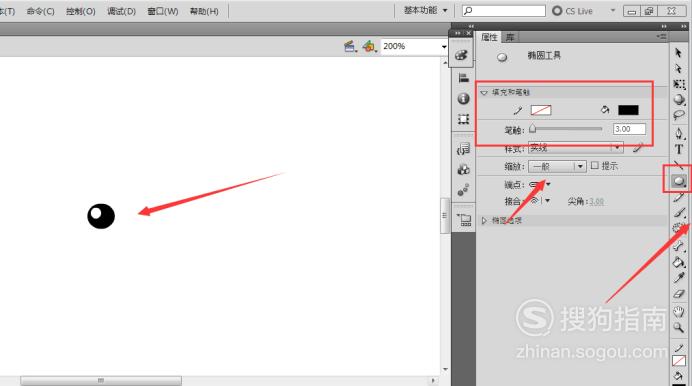Image resolution: width=692 pixels, height=386 pixels.
Task: Click the CS Live button
Action: [x=572, y=11]
